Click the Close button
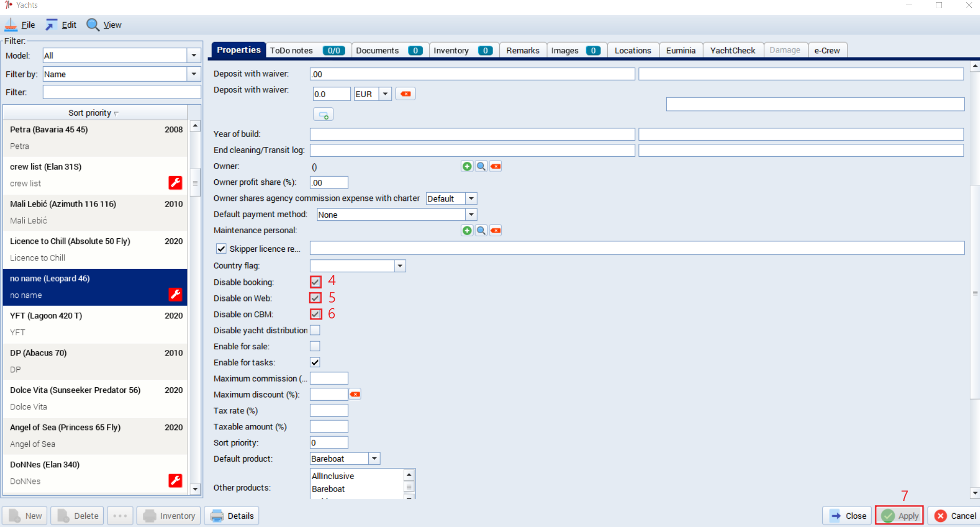This screenshot has height=527, width=980. point(848,516)
